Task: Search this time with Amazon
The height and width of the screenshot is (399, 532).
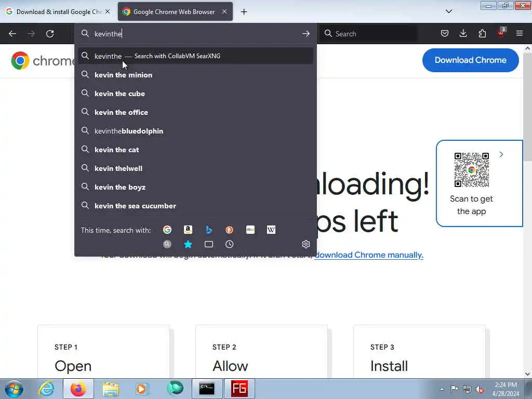Action: tap(188, 230)
